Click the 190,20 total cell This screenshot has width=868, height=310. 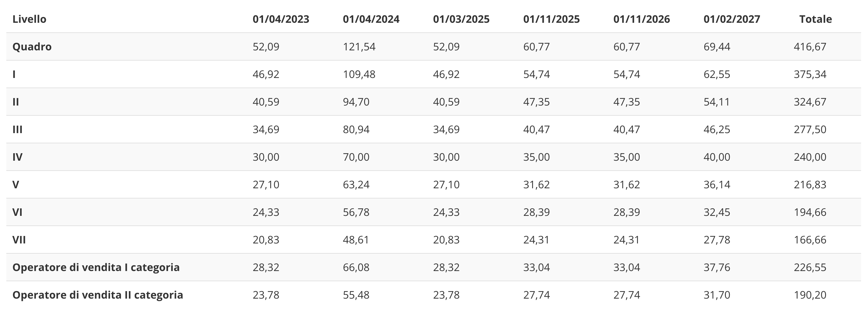810,295
